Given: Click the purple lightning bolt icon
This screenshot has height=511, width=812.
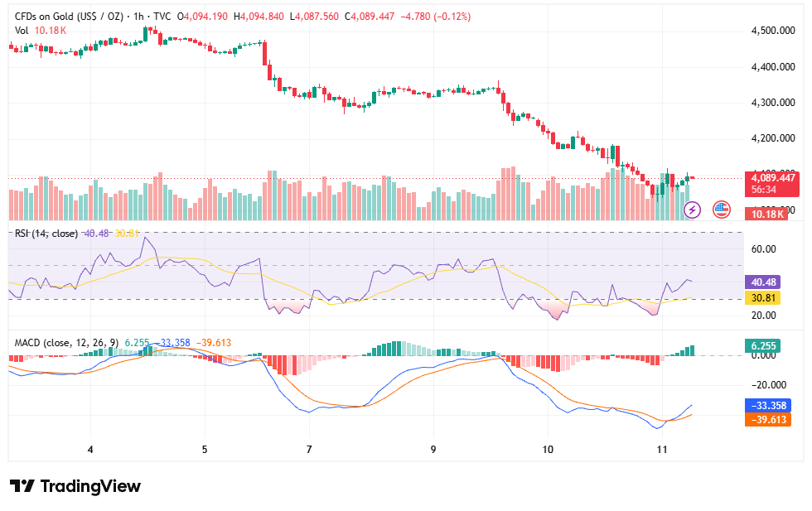Looking at the screenshot, I should pyautogui.click(x=693, y=210).
